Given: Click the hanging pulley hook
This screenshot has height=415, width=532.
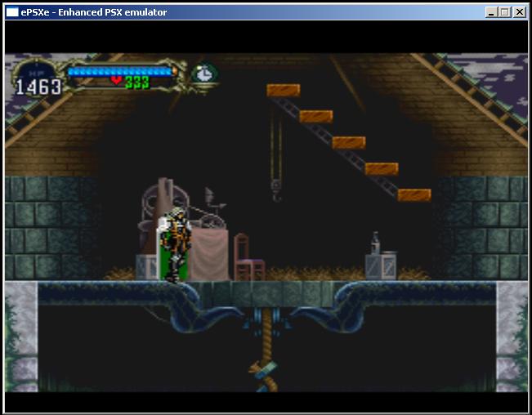Looking at the screenshot, I should [x=276, y=192].
